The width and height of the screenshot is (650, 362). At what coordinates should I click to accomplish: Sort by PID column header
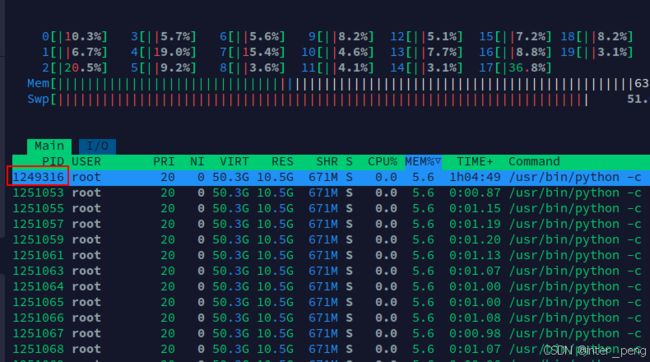[53, 161]
